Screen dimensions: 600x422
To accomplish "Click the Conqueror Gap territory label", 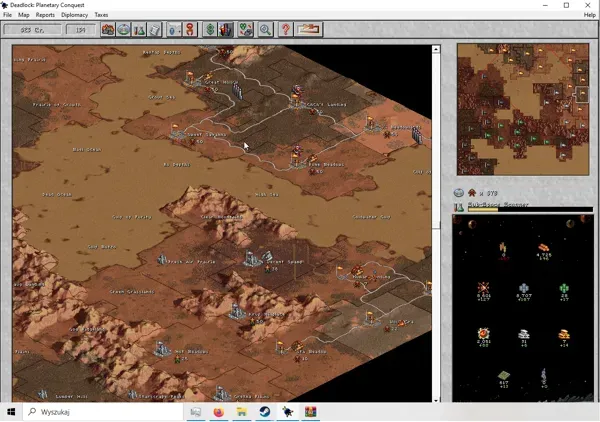I will point(371,217).
